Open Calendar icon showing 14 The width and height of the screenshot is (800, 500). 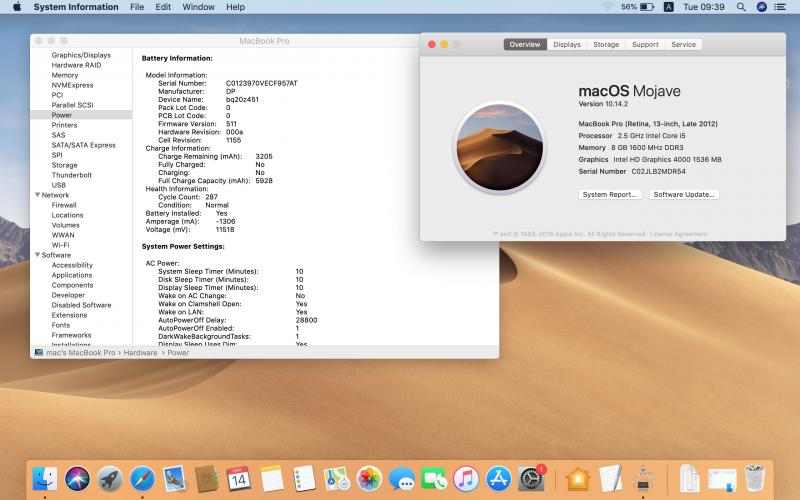click(238, 479)
